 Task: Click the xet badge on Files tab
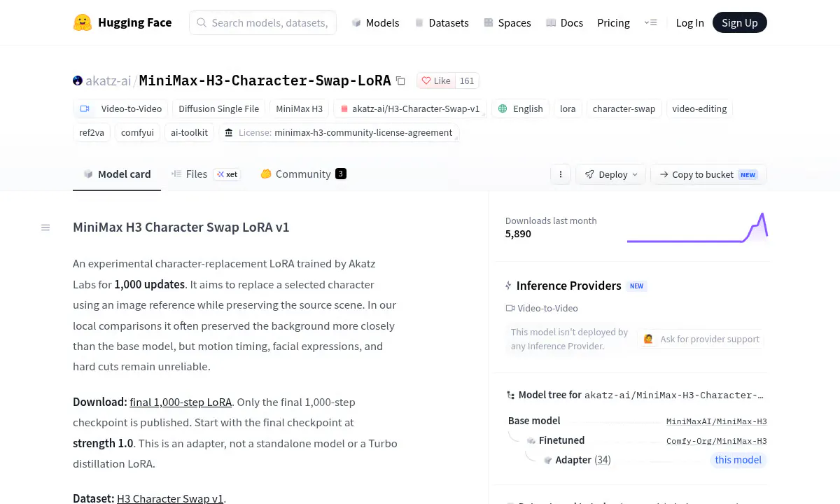[x=227, y=174]
